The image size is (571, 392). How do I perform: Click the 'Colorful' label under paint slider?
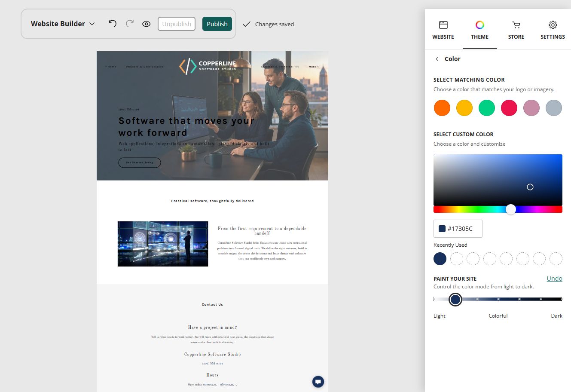click(x=498, y=316)
